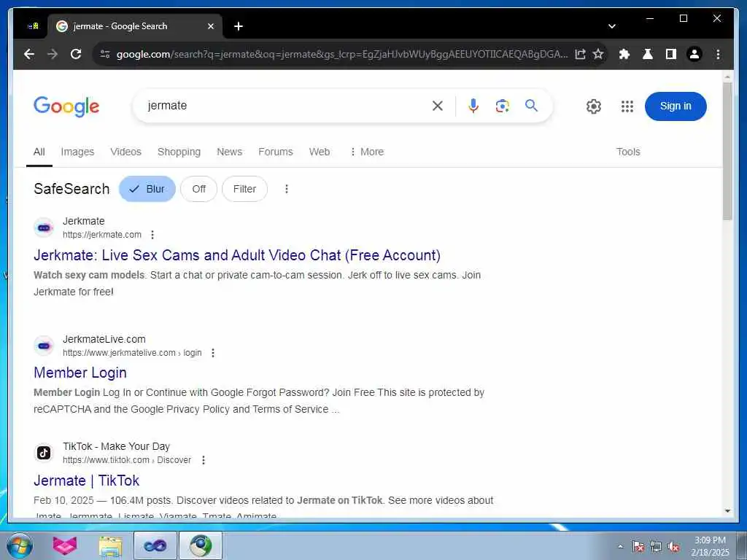Screen dimensions: 747x560
Task: Search by image with Google Lens
Action: point(502,106)
